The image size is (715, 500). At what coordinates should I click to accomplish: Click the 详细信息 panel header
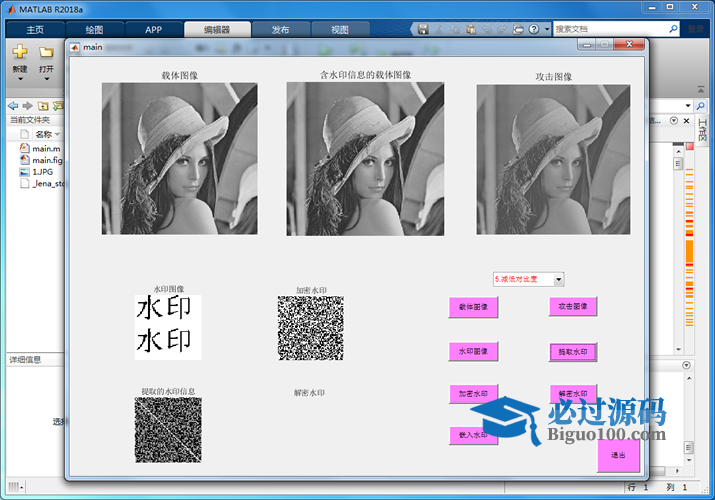click(x=35, y=360)
